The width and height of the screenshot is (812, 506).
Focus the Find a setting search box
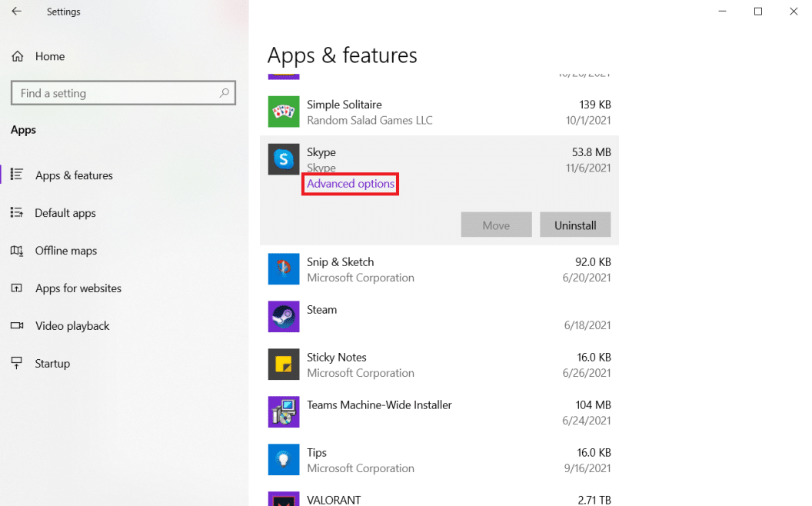pyautogui.click(x=115, y=93)
